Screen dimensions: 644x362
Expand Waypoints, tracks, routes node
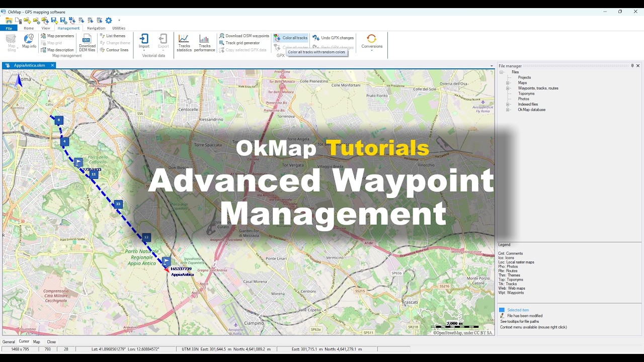508,88
